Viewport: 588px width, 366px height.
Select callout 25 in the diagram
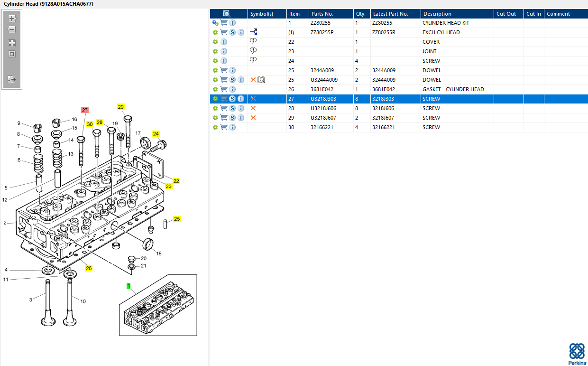[177, 219]
